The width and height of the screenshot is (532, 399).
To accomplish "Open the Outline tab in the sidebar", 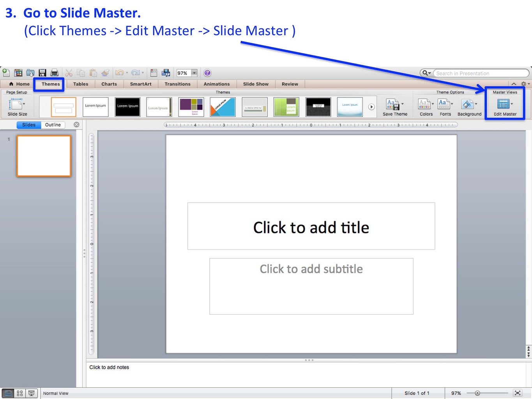I will coord(53,125).
